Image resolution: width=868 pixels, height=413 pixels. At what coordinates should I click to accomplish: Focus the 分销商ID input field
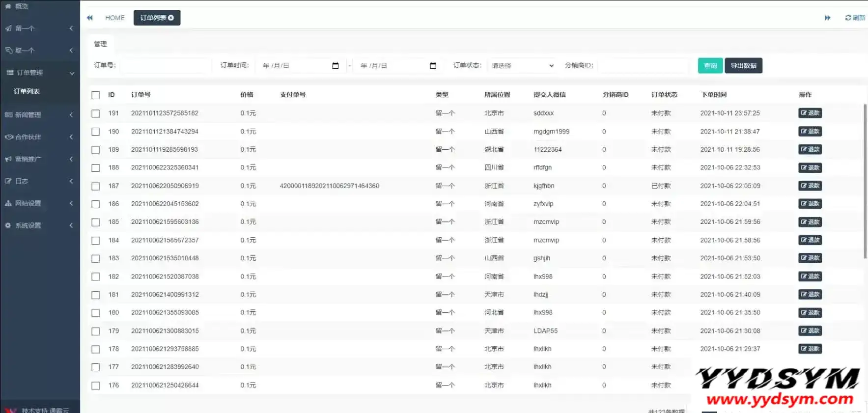pos(644,66)
